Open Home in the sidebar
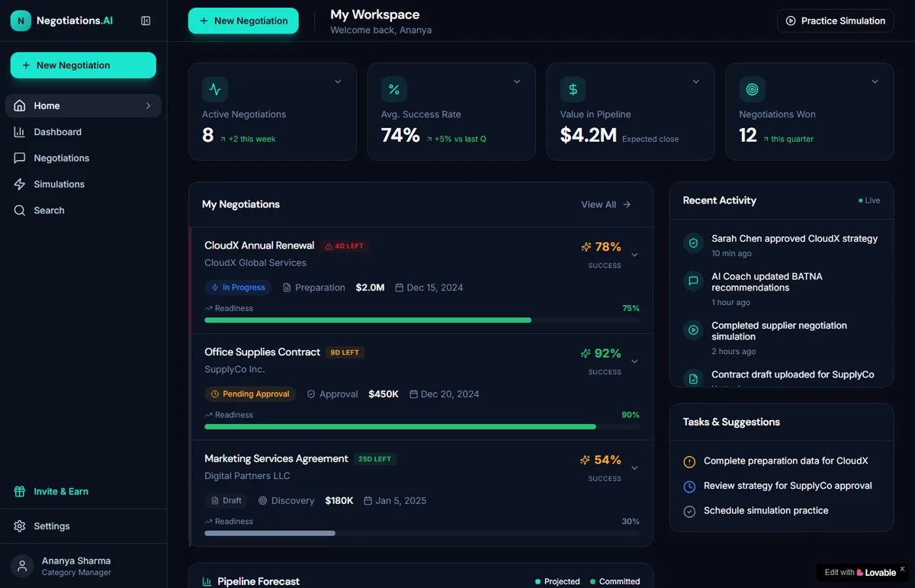Viewport: 915px width, 588px height. click(x=83, y=106)
